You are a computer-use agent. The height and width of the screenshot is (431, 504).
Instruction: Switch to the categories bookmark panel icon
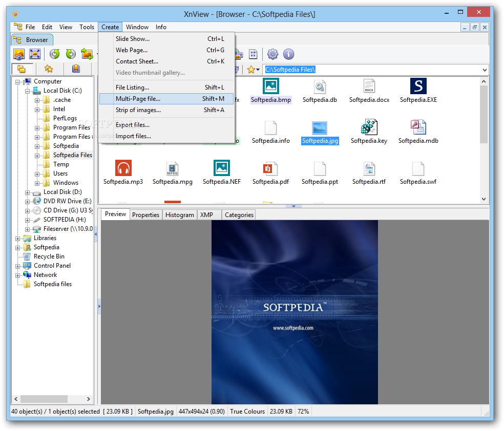pyautogui.click(x=76, y=69)
